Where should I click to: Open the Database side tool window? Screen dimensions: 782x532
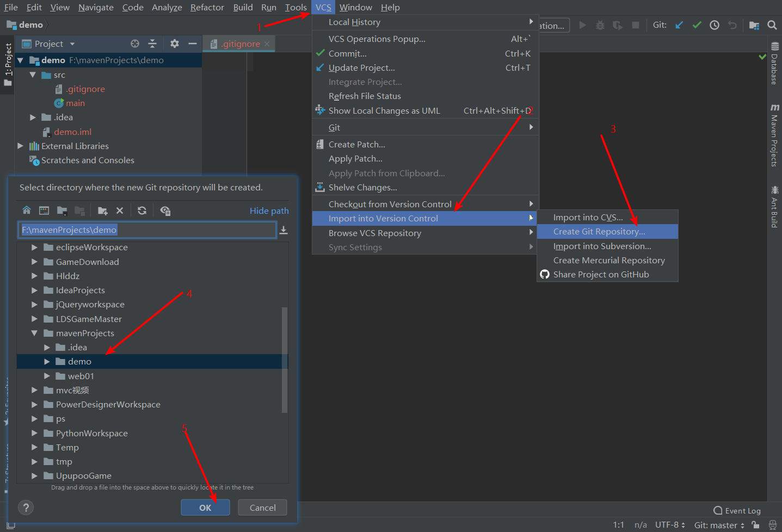pyautogui.click(x=774, y=63)
